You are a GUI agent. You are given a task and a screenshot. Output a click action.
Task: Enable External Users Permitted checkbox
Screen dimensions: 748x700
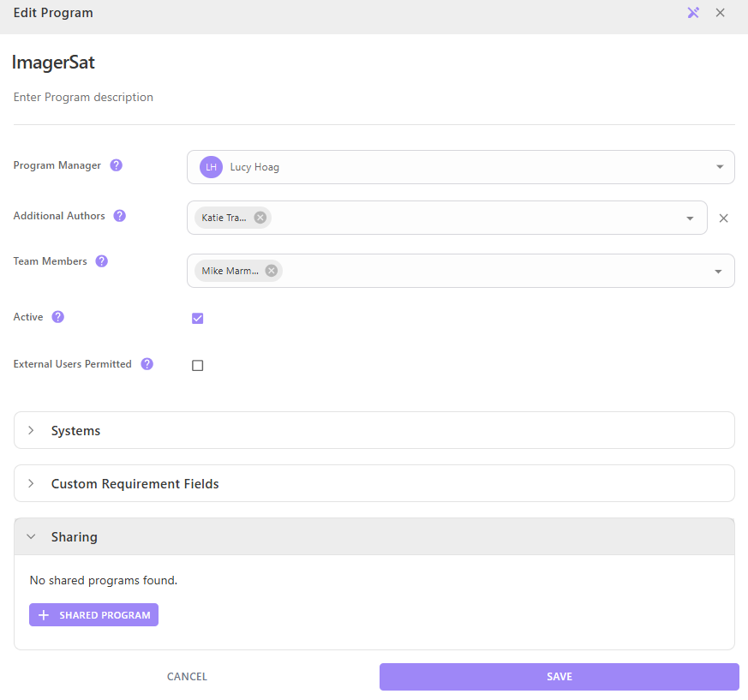[198, 366]
